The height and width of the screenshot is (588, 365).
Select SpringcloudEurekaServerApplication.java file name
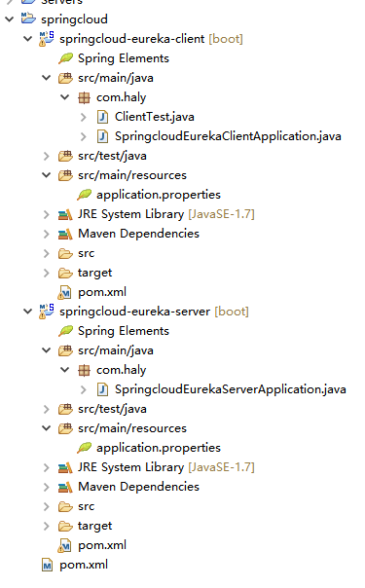[x=231, y=389]
